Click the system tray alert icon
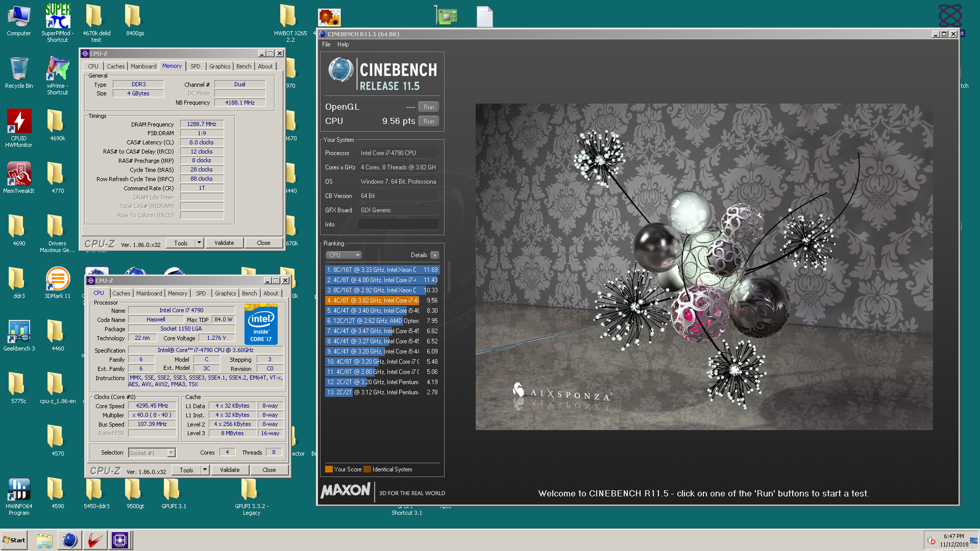The height and width of the screenshot is (551, 980). click(931, 540)
